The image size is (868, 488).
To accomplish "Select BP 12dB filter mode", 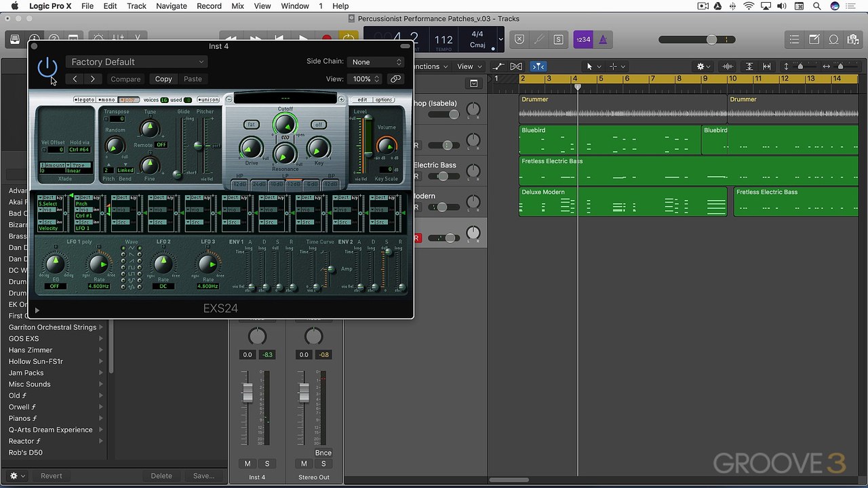I will pyautogui.click(x=330, y=184).
